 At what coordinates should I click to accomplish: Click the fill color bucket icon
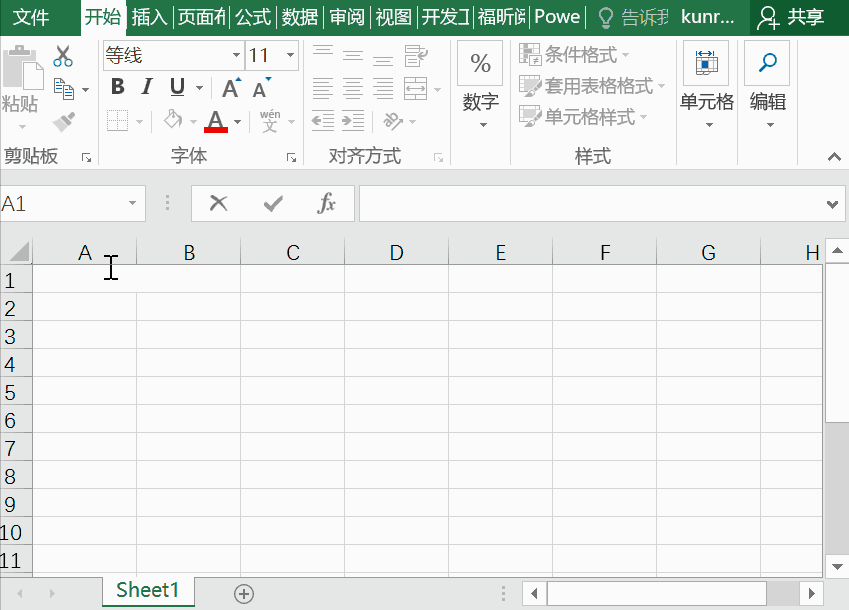(x=172, y=119)
